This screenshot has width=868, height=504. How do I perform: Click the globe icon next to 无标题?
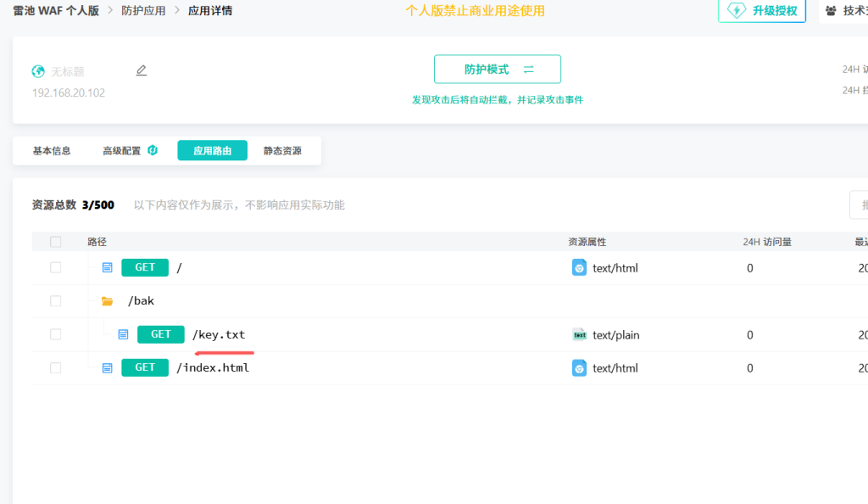[38, 71]
